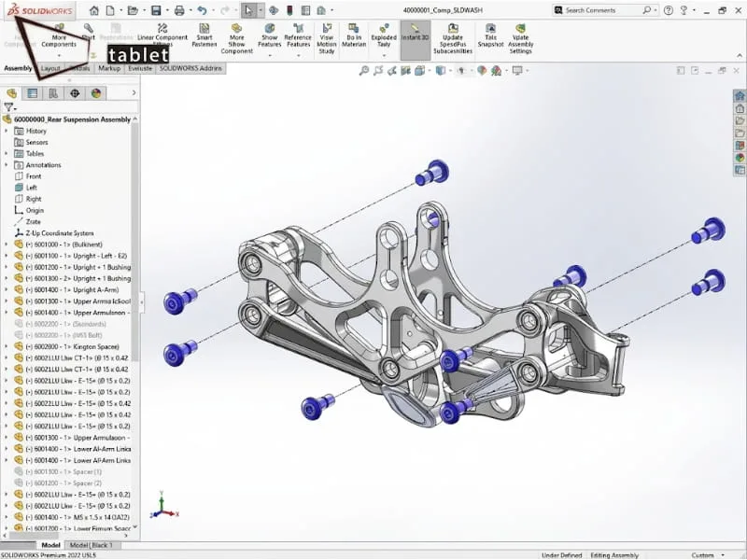Screen dimensions: 747x560
Task: Select the bottom tab next to Model
Action: tap(91, 545)
